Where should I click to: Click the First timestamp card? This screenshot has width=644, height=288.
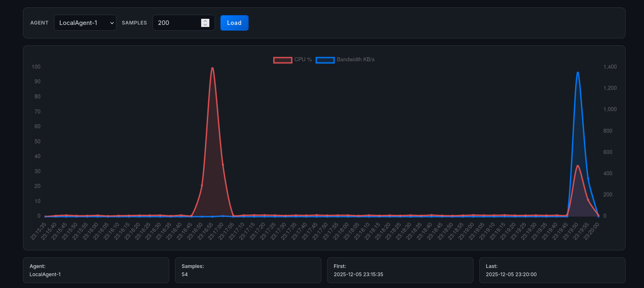(x=400, y=270)
